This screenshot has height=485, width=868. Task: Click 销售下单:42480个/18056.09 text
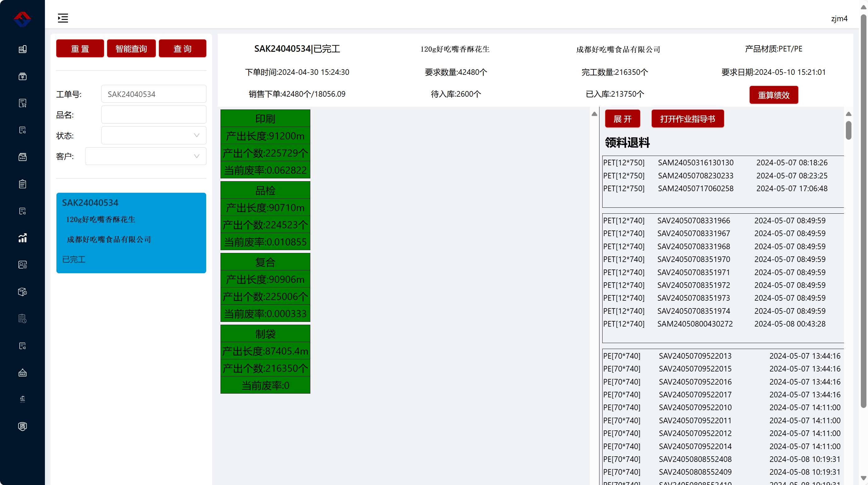(x=297, y=94)
